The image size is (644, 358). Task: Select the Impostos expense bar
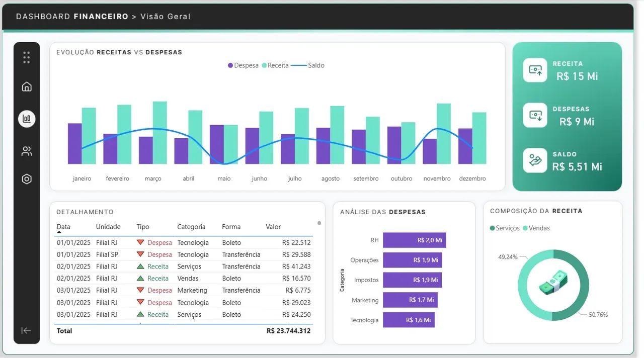pyautogui.click(x=412, y=280)
